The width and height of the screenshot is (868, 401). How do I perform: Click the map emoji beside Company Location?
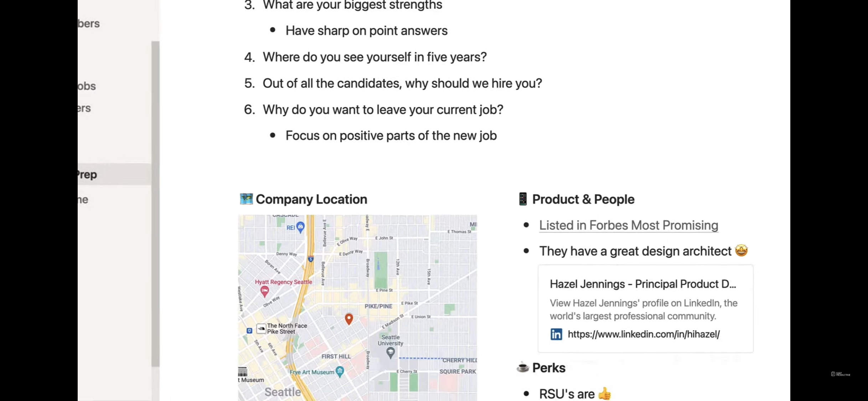pyautogui.click(x=246, y=199)
